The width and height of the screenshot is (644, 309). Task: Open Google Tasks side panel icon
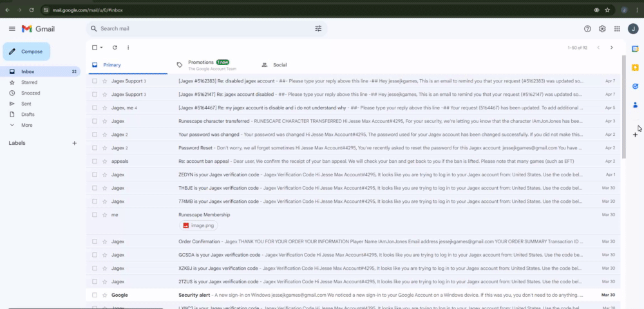[635, 86]
